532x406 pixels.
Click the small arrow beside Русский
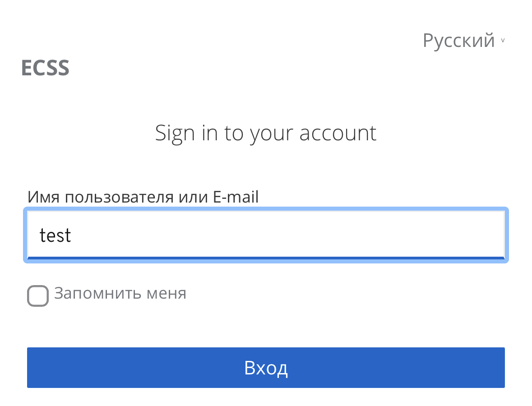click(x=503, y=41)
